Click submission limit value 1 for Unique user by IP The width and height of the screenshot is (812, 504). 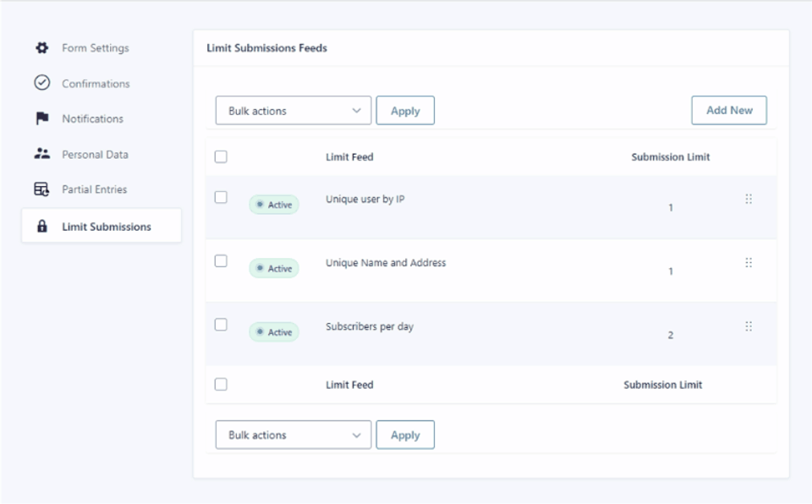tap(671, 208)
